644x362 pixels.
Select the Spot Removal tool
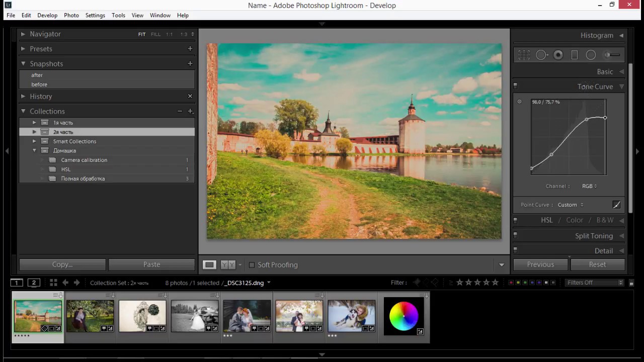(x=541, y=55)
